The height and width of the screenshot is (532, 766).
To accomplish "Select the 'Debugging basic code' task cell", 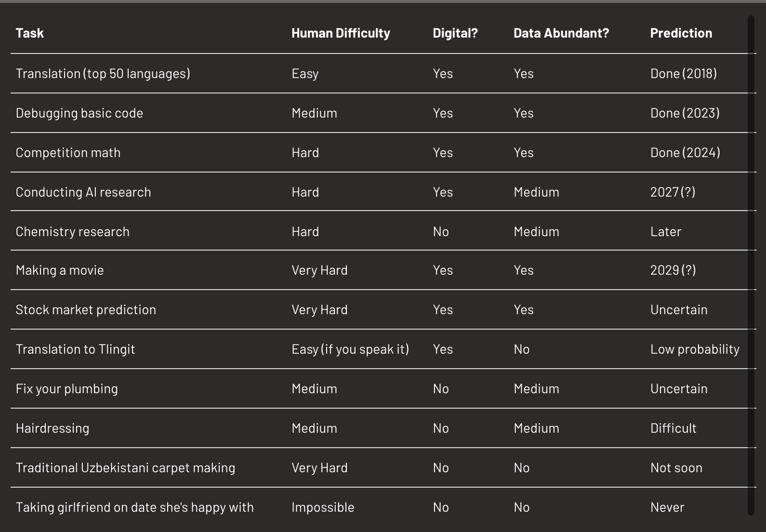I will click(x=79, y=113).
